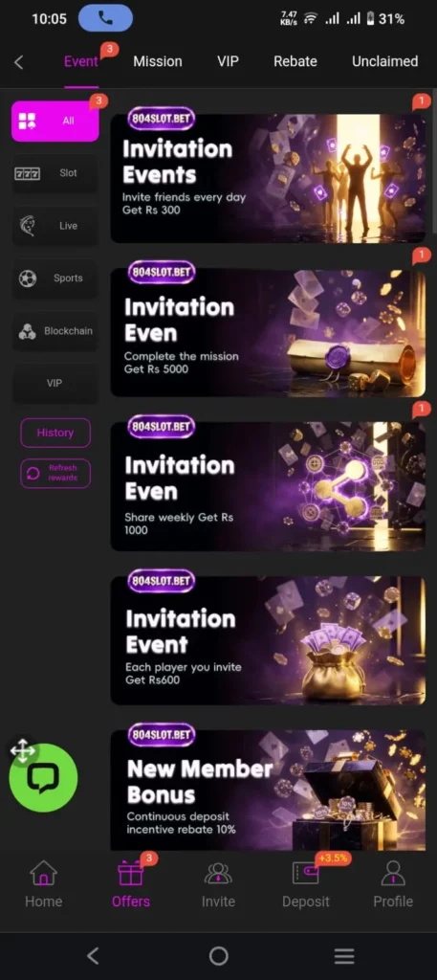Open the green live chat bubble
The height and width of the screenshot is (980, 437).
43,778
